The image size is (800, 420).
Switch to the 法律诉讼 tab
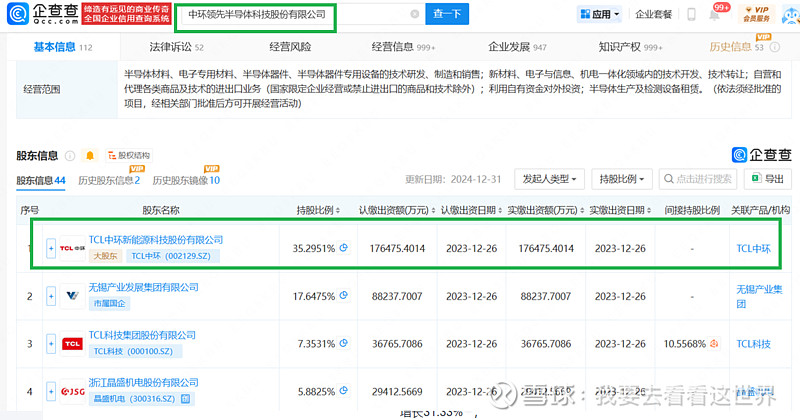tap(176, 47)
